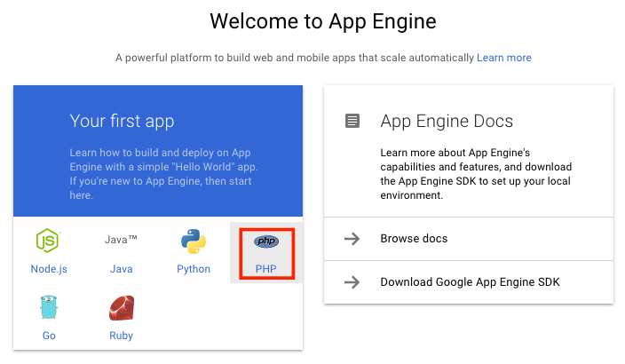
Task: Select the Java logo icon
Action: pyautogui.click(x=121, y=240)
